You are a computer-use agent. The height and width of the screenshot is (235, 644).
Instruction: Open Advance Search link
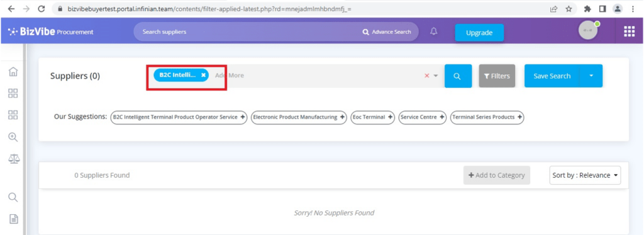pyautogui.click(x=387, y=32)
